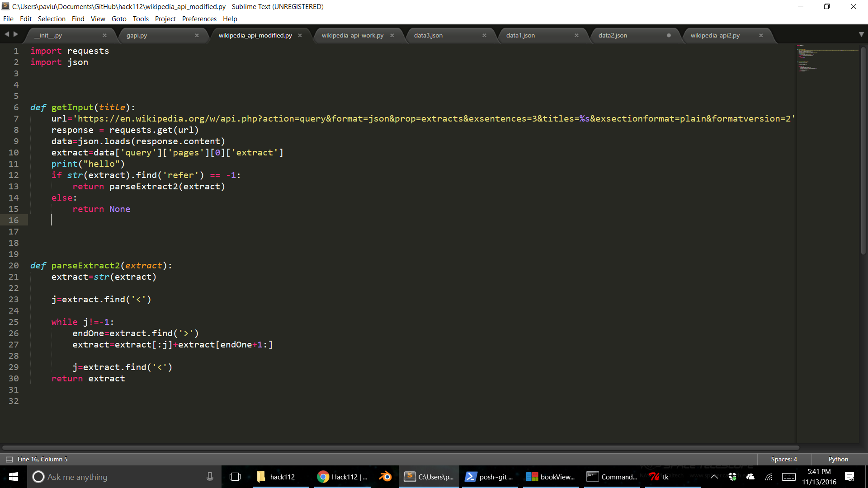Close the wikipedia-api-work.py tab
Viewport: 868px width, 488px height.
[392, 35]
